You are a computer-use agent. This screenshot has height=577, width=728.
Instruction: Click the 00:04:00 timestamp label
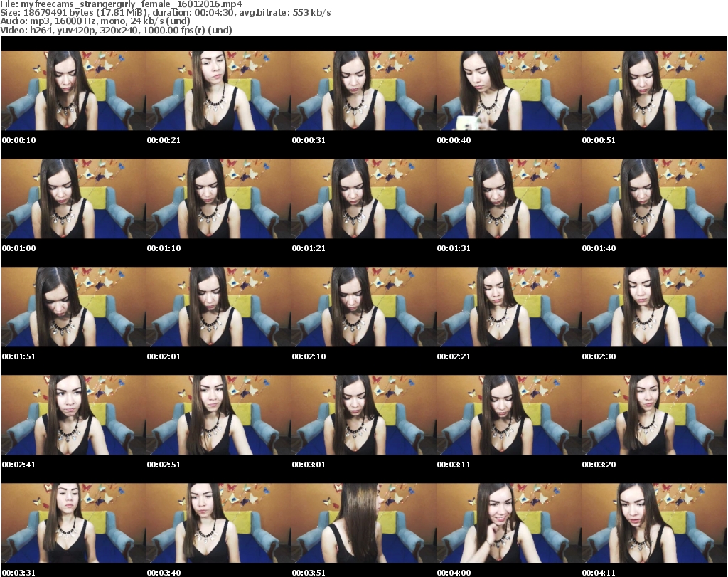click(454, 573)
